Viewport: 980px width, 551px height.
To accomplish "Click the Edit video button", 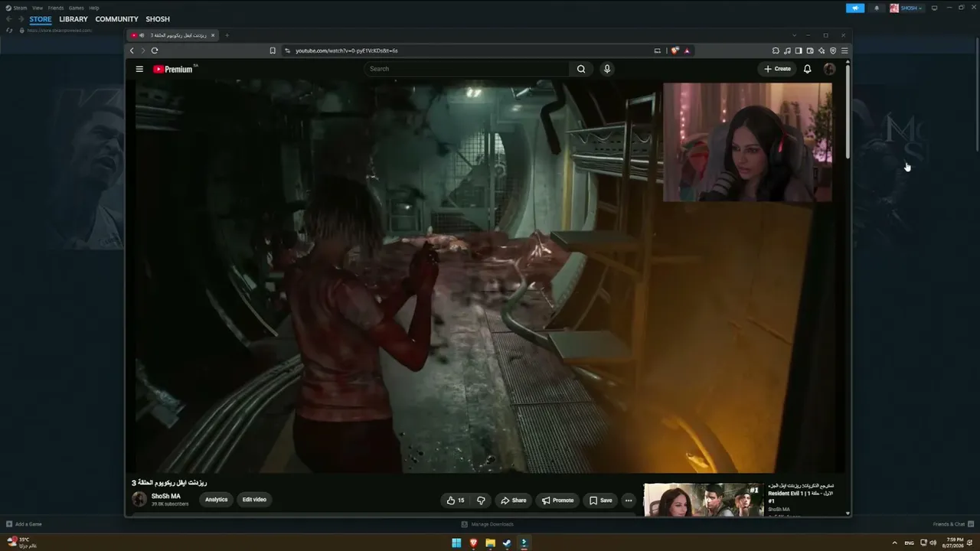I will [254, 500].
